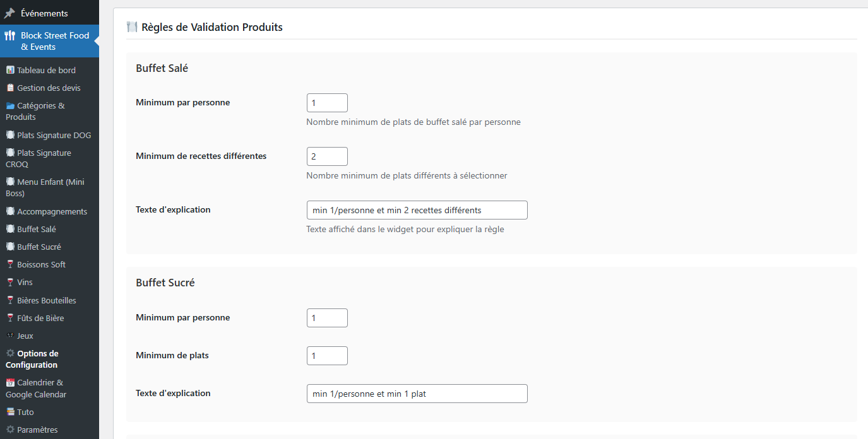Click the Minimum de recettes différentes field
Image resolution: width=868 pixels, height=439 pixels.
tap(327, 156)
